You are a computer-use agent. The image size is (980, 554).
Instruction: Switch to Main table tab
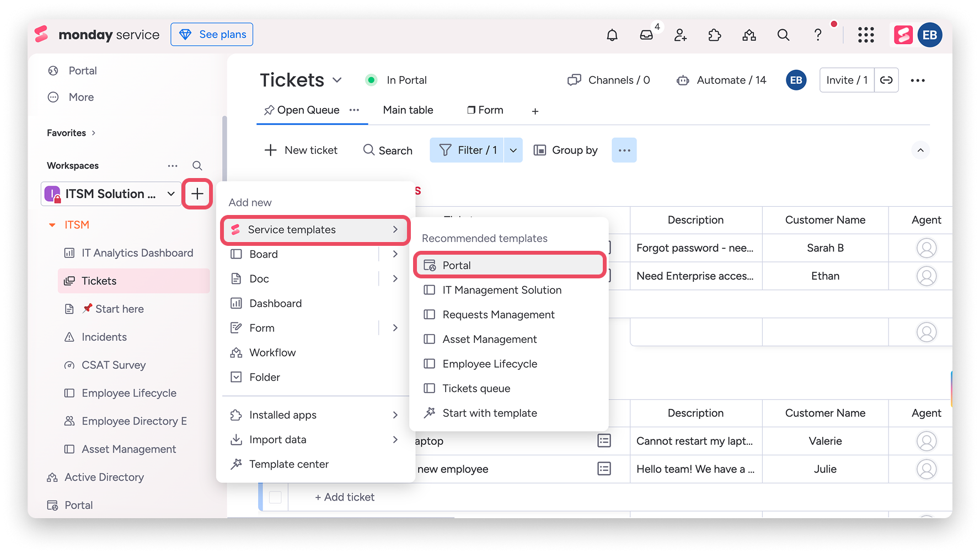pyautogui.click(x=408, y=110)
